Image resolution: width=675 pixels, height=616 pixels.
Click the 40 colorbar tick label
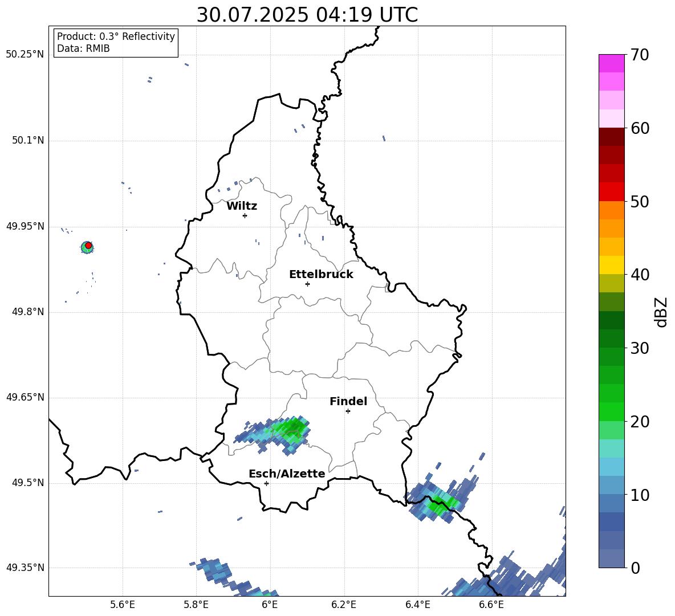(x=640, y=275)
